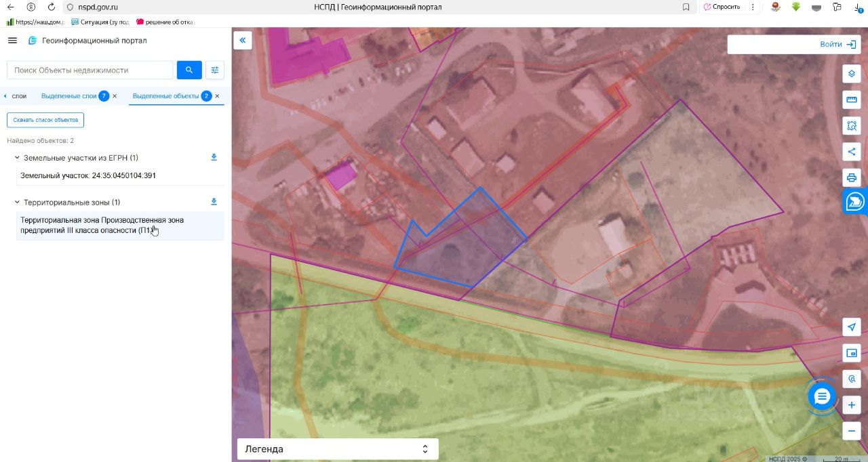Zoom in the map with plus button
Viewport: 868px width, 462px height.
pyautogui.click(x=852, y=405)
